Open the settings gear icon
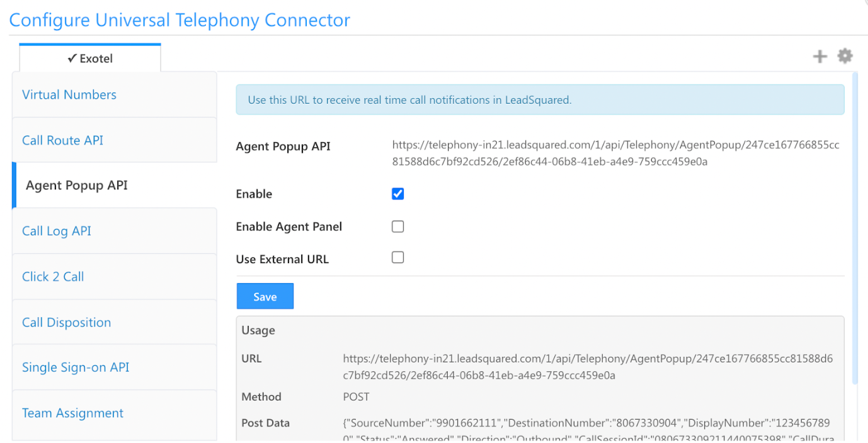This screenshot has width=868, height=443. [x=845, y=56]
